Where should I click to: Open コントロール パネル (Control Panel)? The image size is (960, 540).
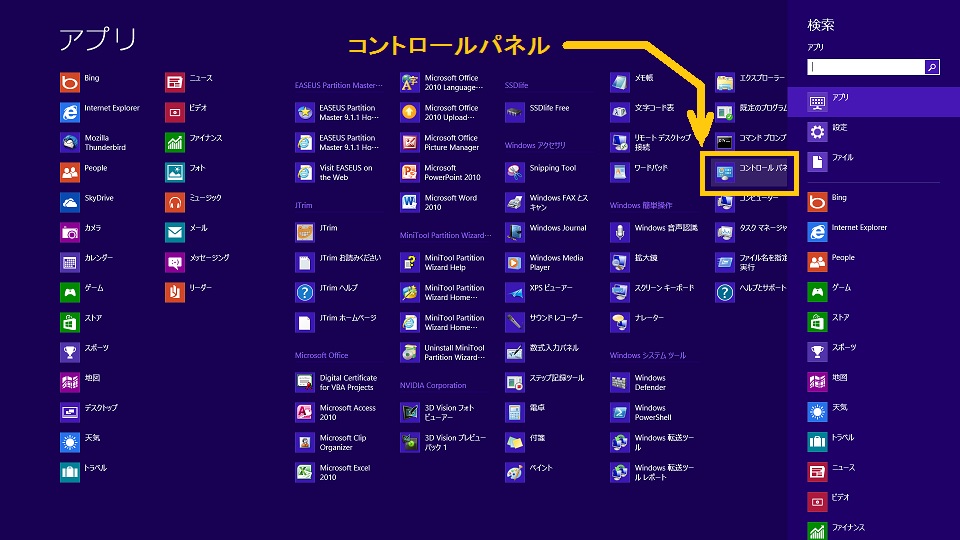750,173
